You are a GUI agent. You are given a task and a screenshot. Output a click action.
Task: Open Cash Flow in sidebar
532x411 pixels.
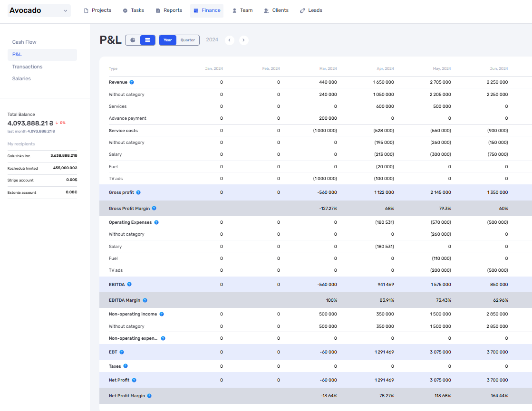[42, 42]
